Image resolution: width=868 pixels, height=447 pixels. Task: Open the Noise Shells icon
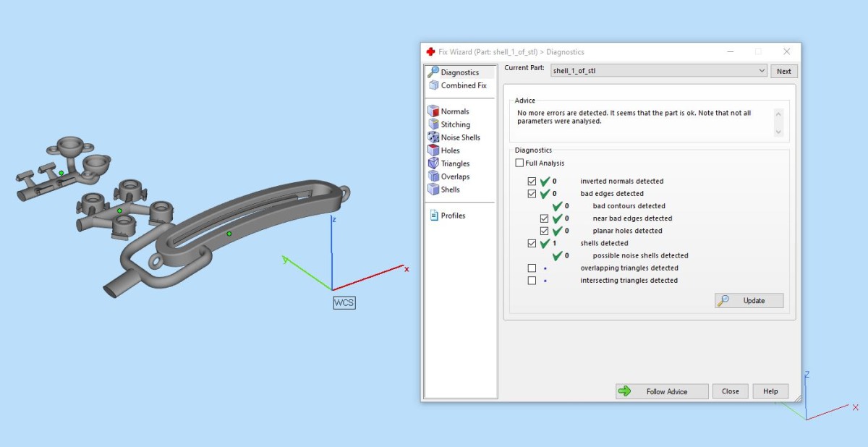[x=433, y=137]
